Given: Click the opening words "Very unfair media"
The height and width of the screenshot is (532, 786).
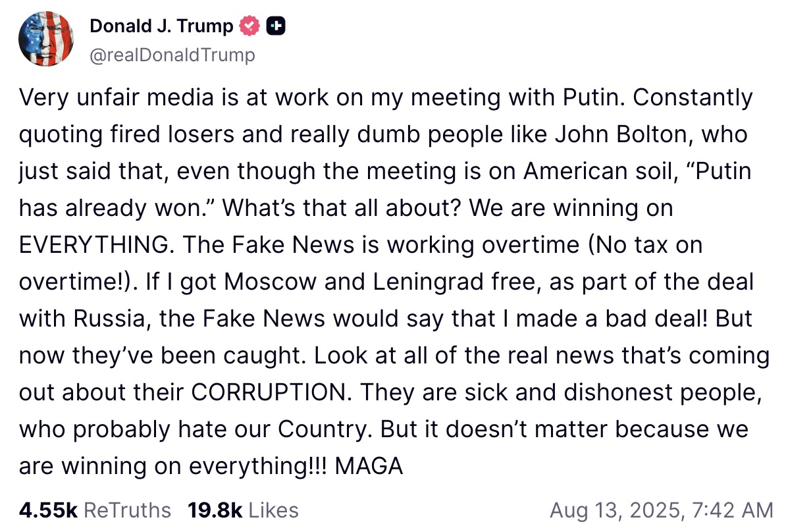Looking at the screenshot, I should point(111,97).
